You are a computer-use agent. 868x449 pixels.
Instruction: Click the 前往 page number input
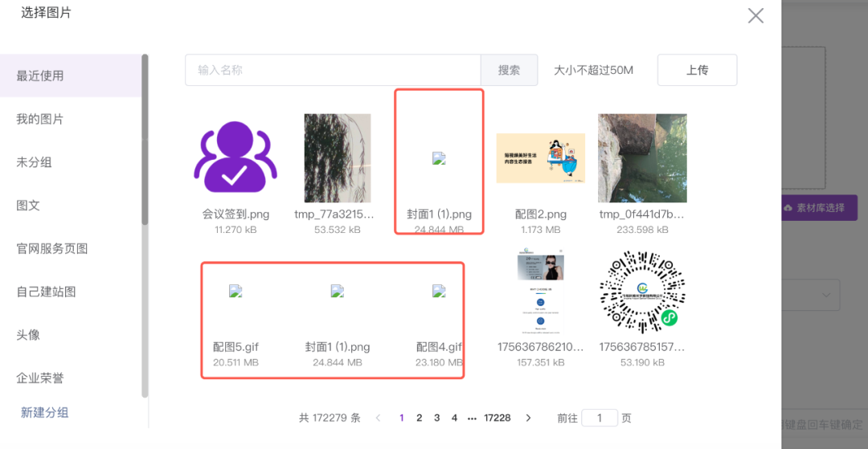tap(600, 418)
